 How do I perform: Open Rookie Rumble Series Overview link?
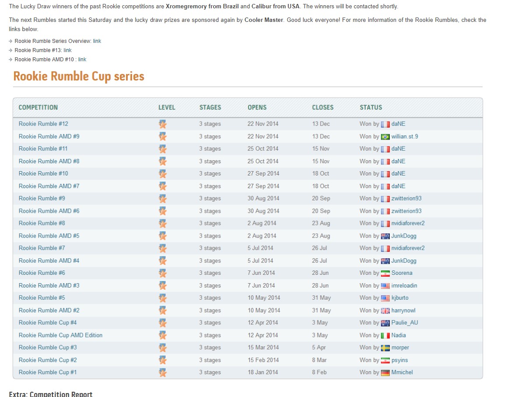[97, 41]
